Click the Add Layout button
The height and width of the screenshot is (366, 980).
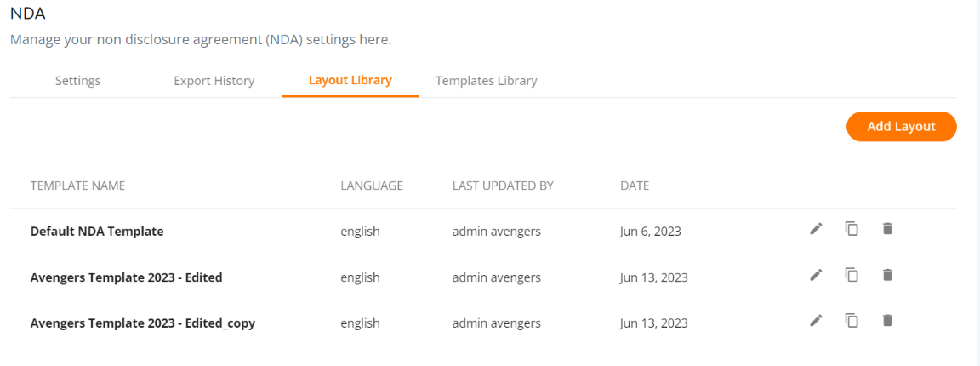[x=901, y=126]
